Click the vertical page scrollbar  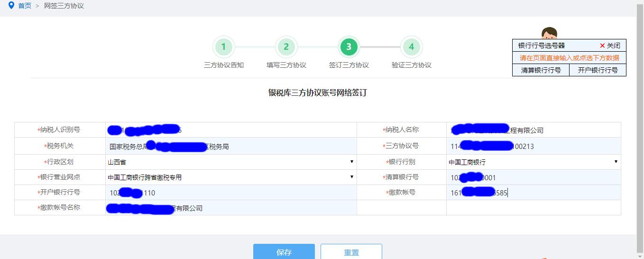coord(640,129)
